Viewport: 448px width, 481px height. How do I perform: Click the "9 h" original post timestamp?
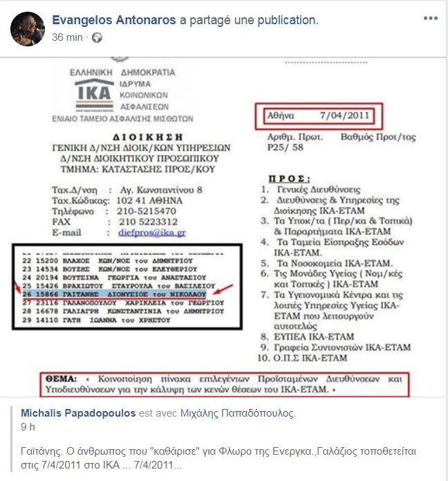(x=28, y=427)
